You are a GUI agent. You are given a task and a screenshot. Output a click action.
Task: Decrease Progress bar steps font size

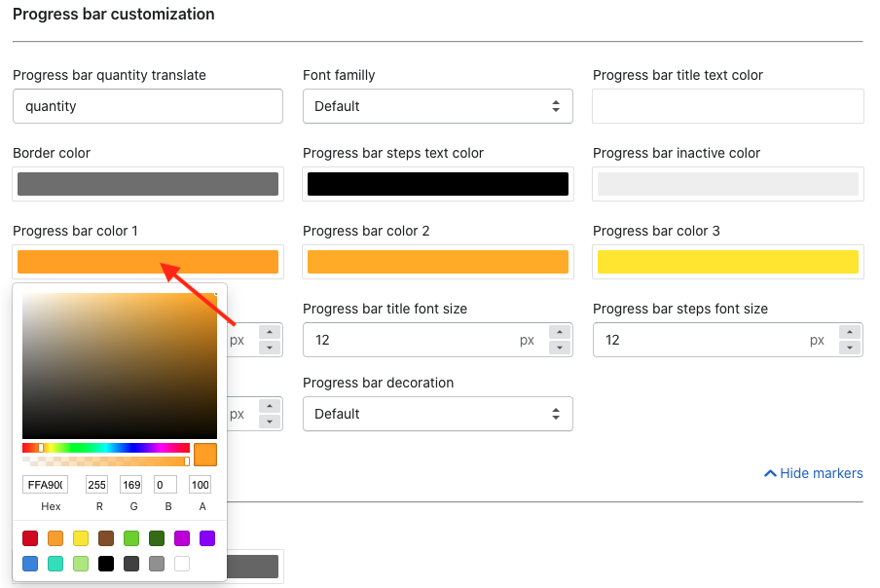pyautogui.click(x=849, y=348)
